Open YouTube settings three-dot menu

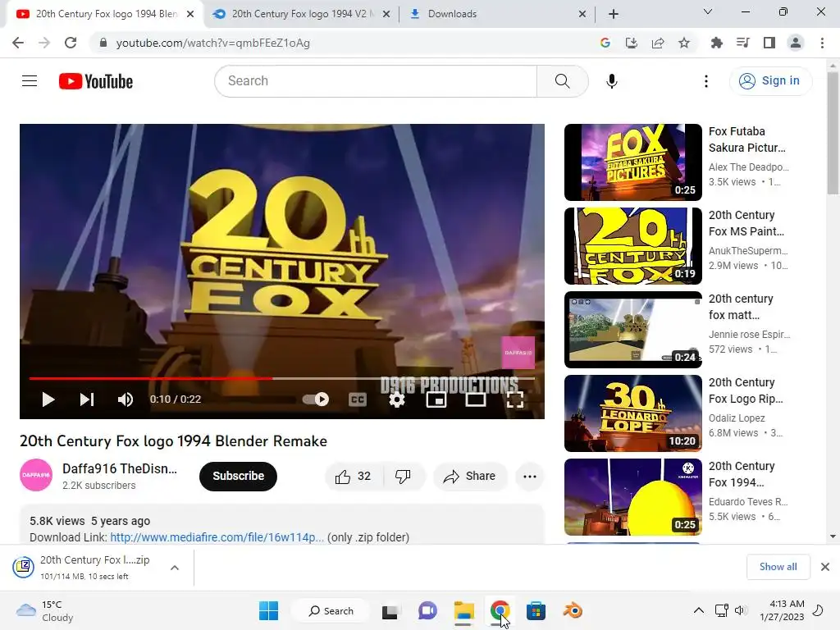tap(706, 81)
